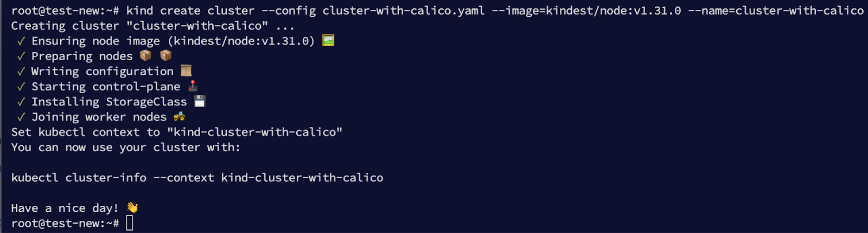Click the checkmark before Joining worker nodes
868x233 pixels.
click(21, 117)
